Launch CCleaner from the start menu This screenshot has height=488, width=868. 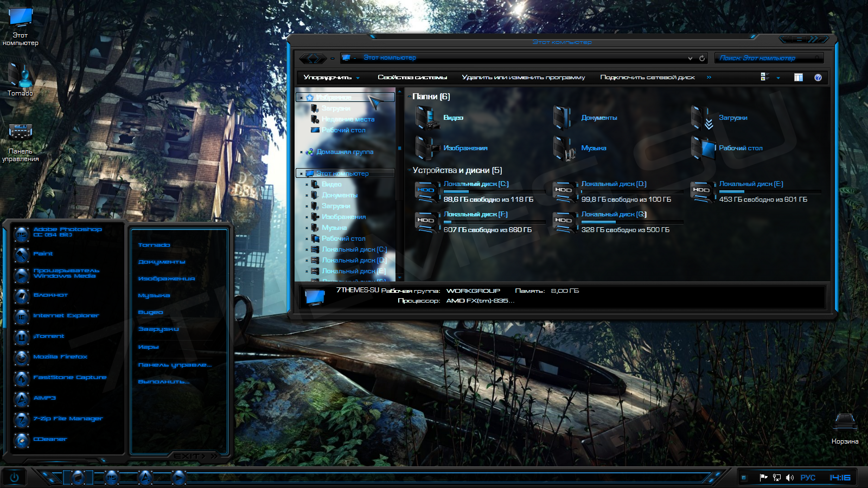(52, 439)
